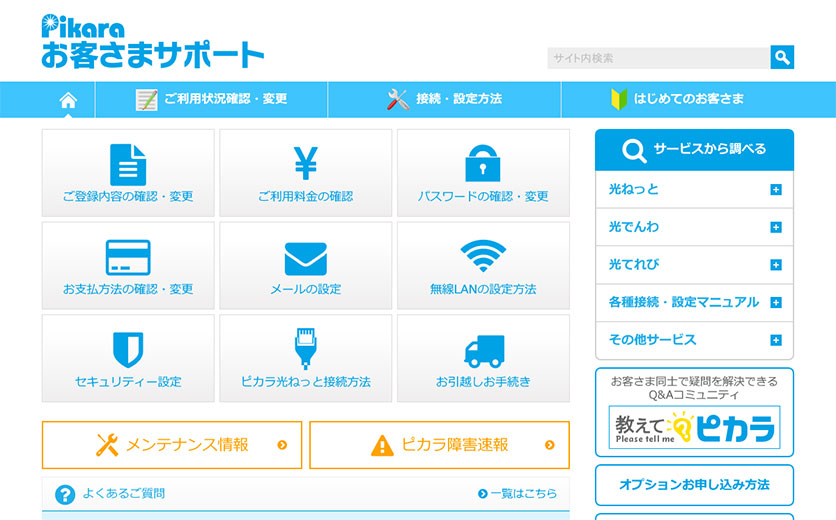
Task: Open the ピカラ障害速報 text link
Action: (455, 445)
